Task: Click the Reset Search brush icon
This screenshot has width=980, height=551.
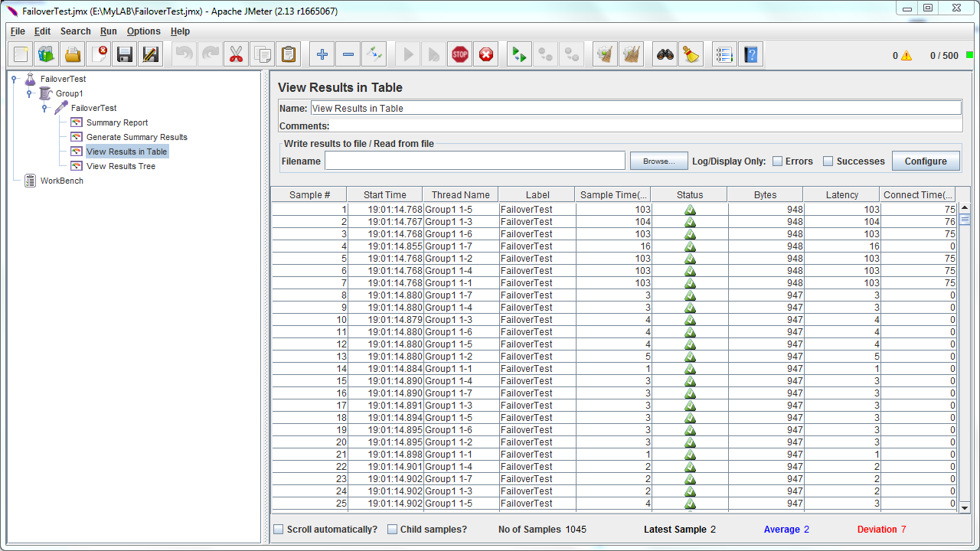Action: point(692,54)
